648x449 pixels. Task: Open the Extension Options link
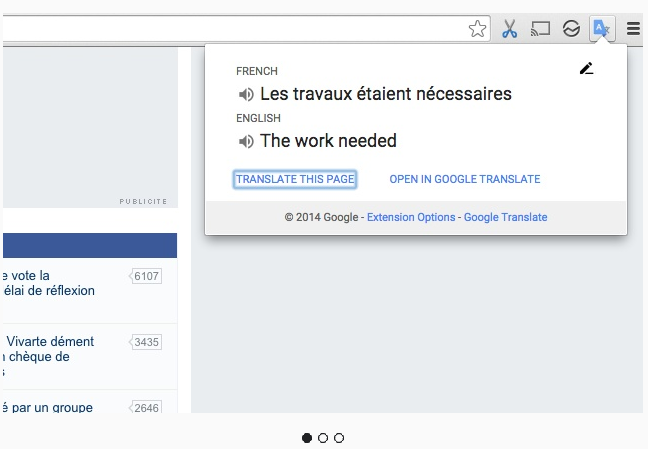411,217
